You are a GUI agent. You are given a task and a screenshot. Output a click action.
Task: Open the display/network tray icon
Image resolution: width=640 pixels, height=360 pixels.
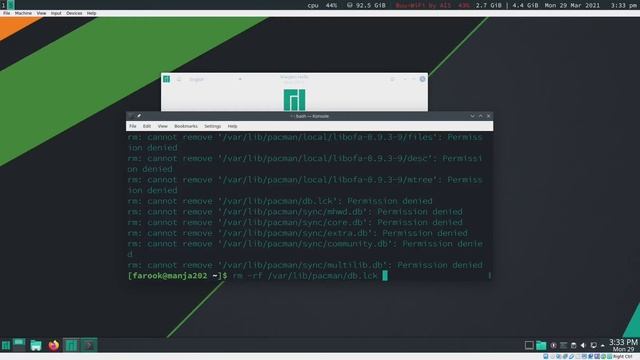click(593, 345)
